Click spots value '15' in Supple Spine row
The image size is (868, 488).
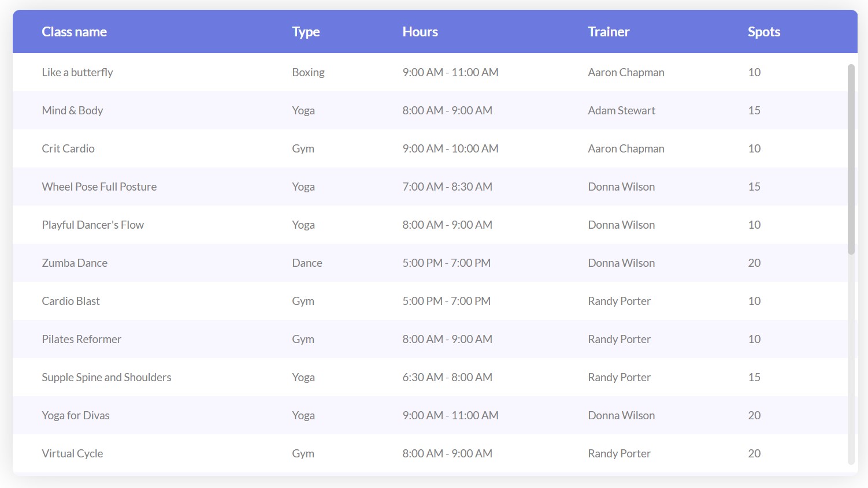tap(754, 377)
